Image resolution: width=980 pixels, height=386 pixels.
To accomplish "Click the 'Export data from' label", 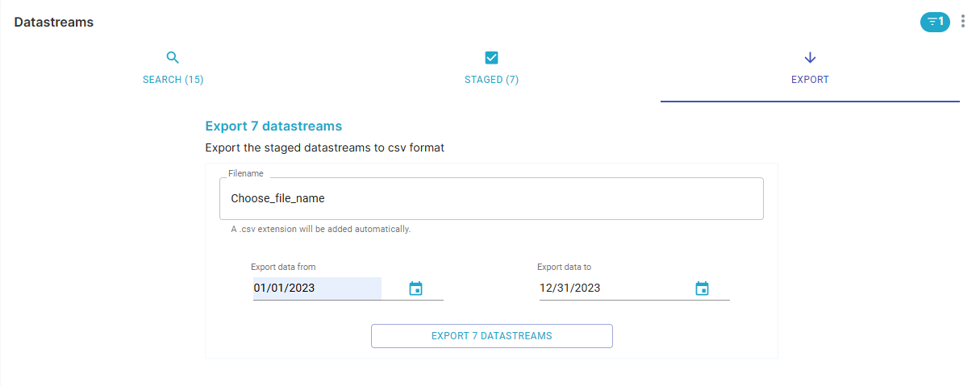I will [289, 267].
